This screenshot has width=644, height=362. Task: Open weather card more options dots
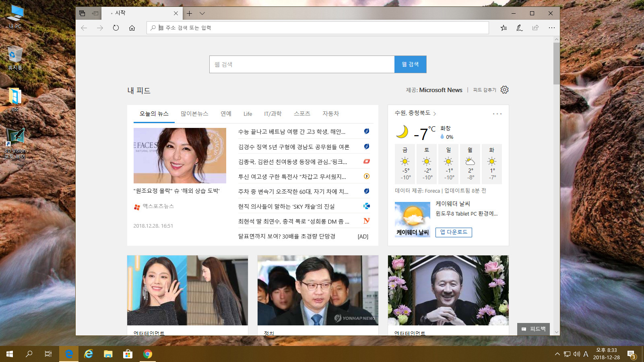click(x=497, y=114)
